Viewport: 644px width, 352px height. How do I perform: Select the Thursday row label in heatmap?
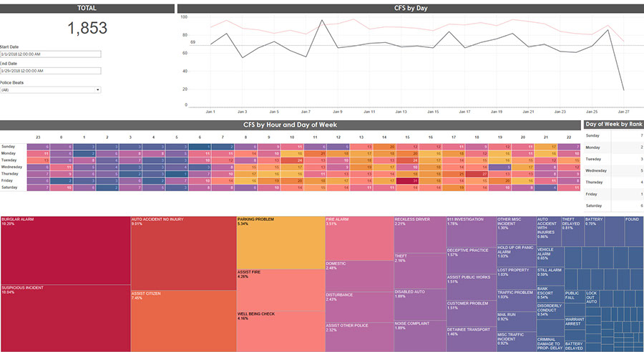click(11, 174)
